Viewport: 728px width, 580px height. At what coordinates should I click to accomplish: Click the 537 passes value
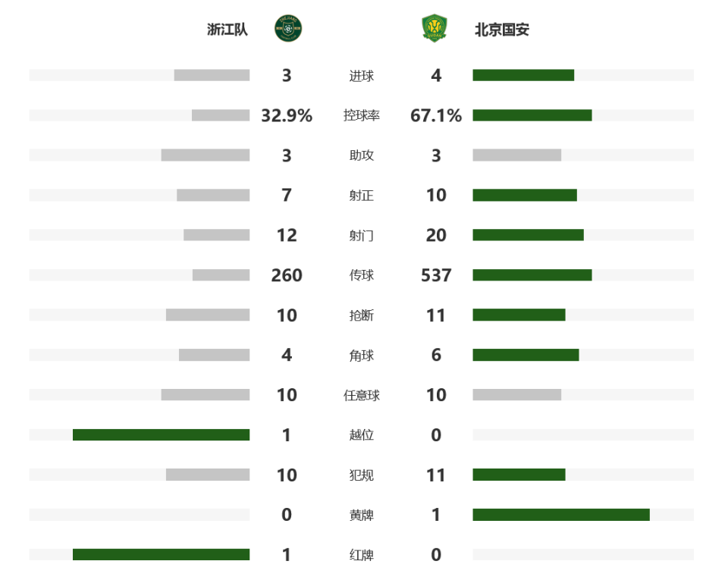coord(436,275)
